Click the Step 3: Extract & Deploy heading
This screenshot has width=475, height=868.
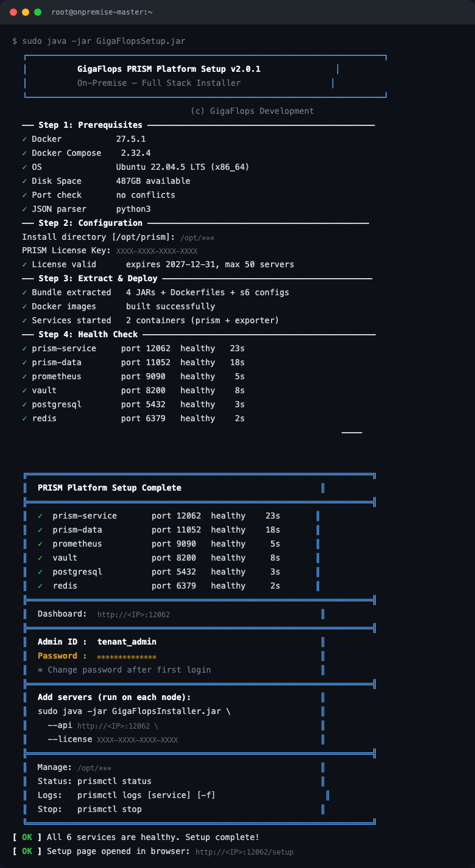click(98, 278)
